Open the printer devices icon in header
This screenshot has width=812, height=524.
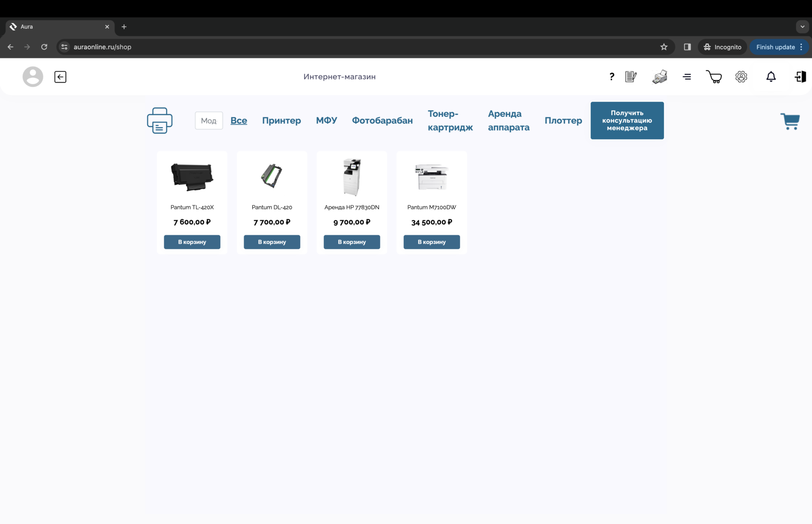660,77
